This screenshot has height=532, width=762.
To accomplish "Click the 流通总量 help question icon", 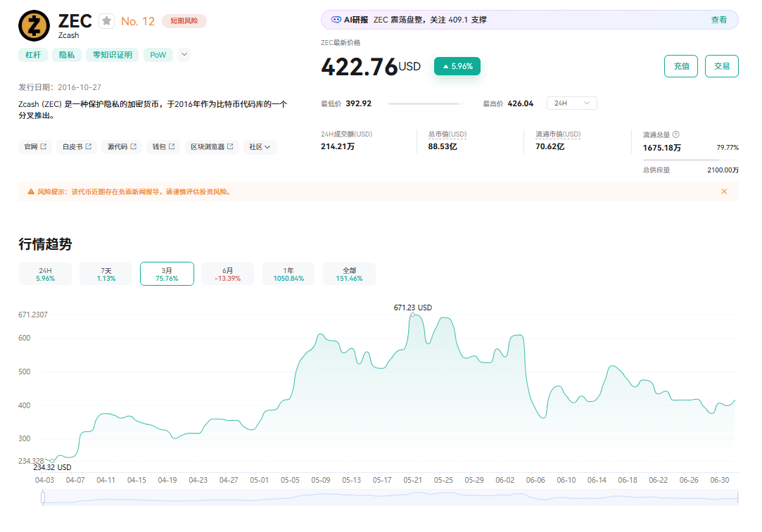I will [x=675, y=134].
